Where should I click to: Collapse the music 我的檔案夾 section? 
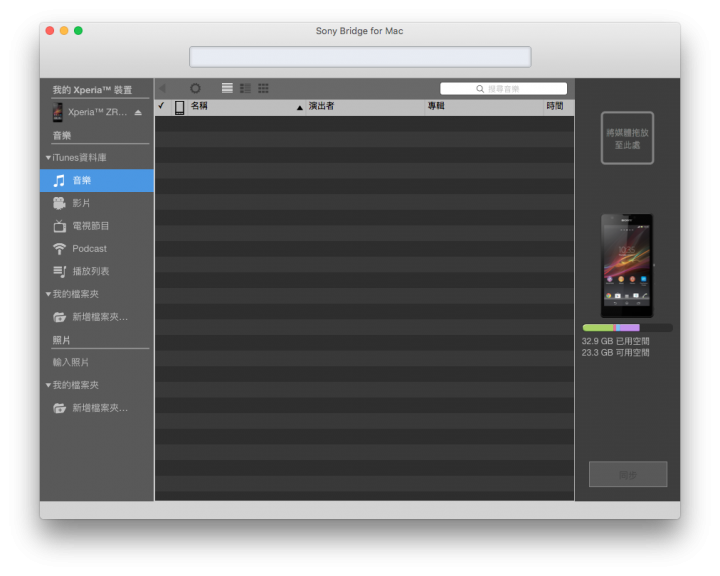pos(48,294)
